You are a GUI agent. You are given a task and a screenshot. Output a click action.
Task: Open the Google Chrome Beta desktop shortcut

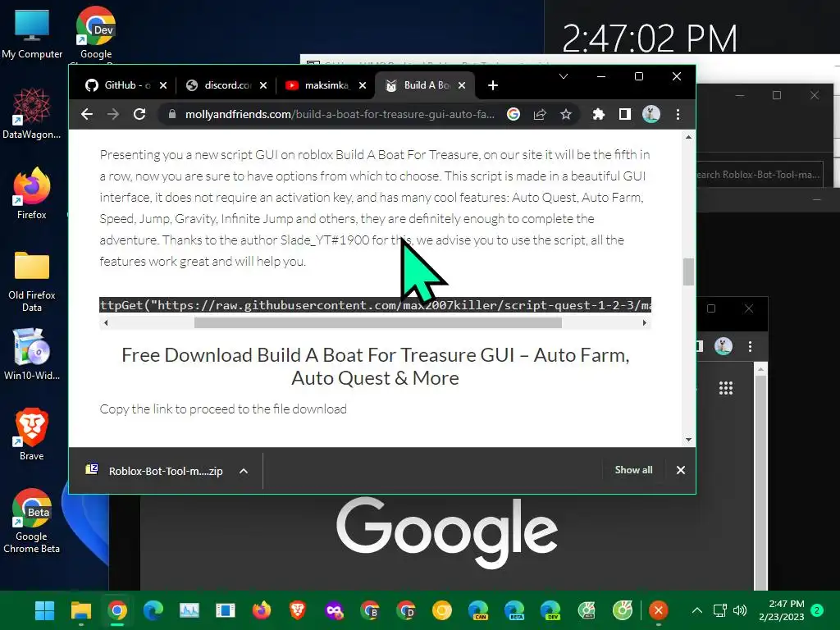[x=32, y=521]
